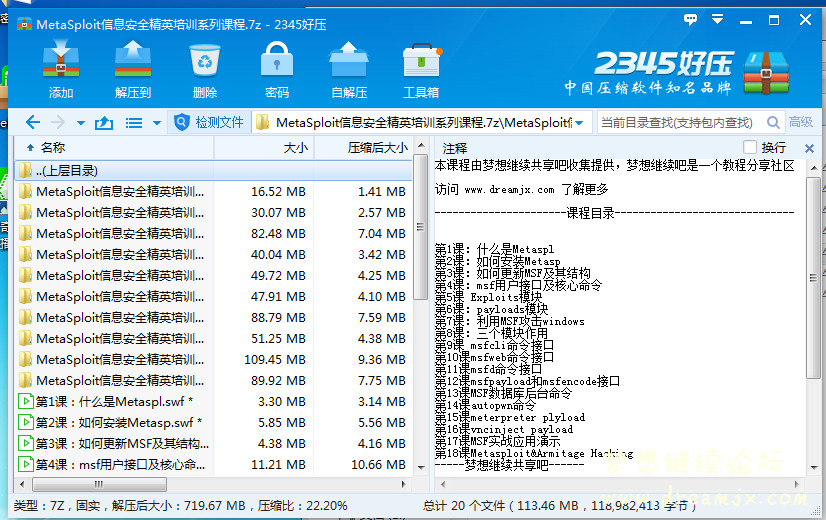Select the folder sized 49.72 MB
This screenshot has height=520, width=826.
point(213,276)
